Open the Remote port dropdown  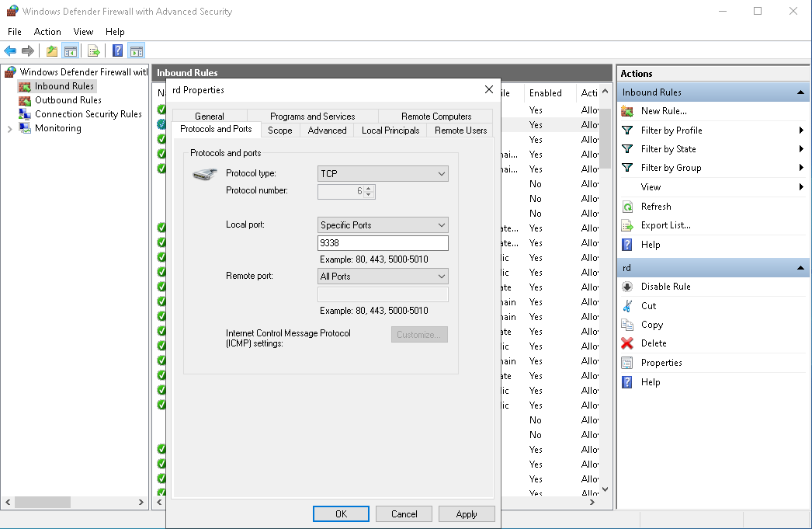tap(383, 277)
